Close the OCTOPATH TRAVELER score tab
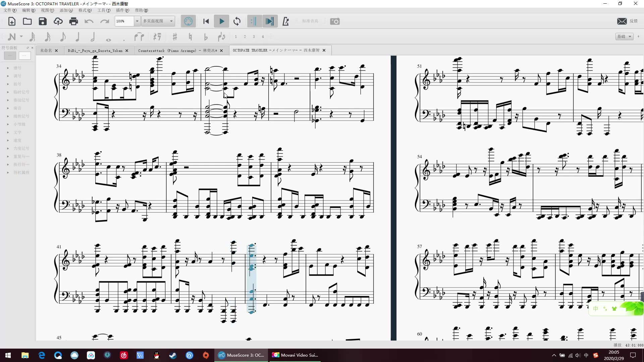 point(324,51)
